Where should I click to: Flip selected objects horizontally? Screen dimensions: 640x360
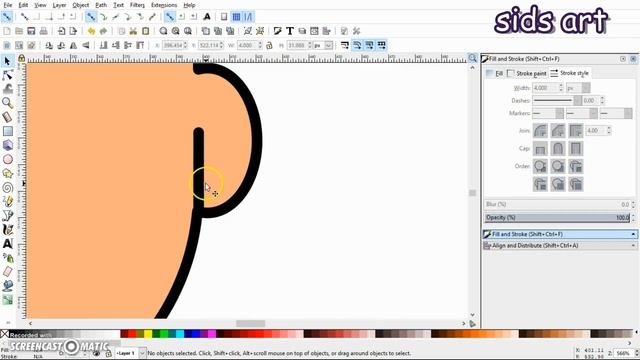(x=73, y=45)
